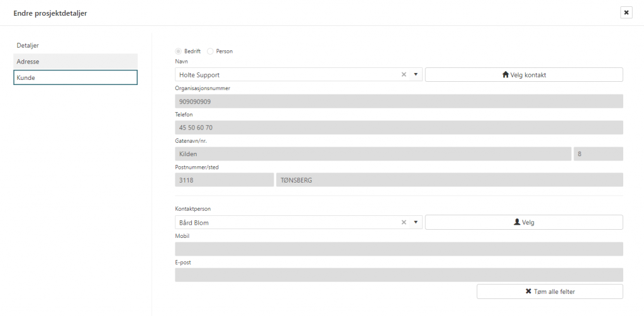This screenshot has width=644, height=316.
Task: Click the street name field containing Kilden
Action: coord(373,154)
